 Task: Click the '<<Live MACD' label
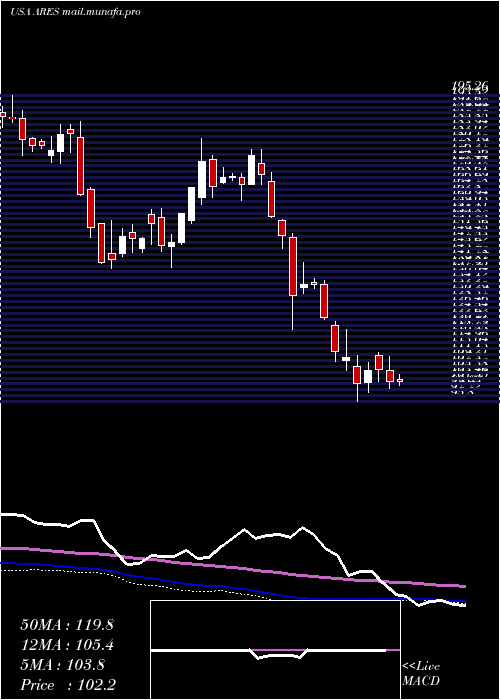[x=421, y=673]
